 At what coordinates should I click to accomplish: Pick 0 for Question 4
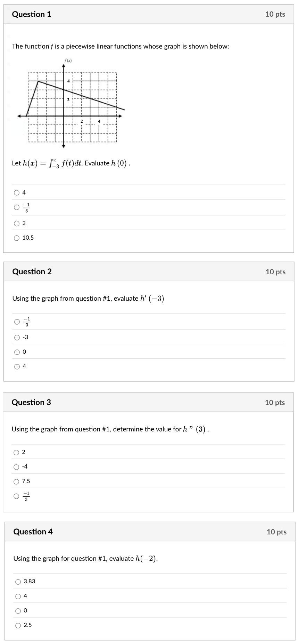18,611
